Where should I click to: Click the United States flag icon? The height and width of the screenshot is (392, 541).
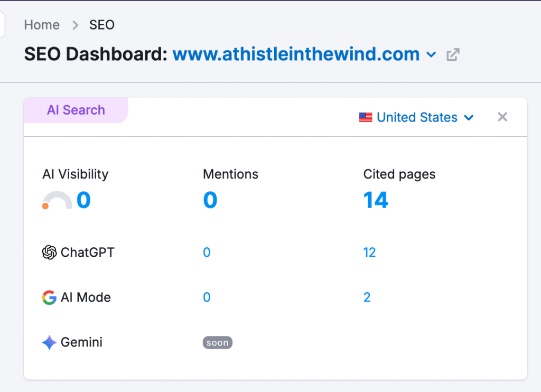coord(366,117)
